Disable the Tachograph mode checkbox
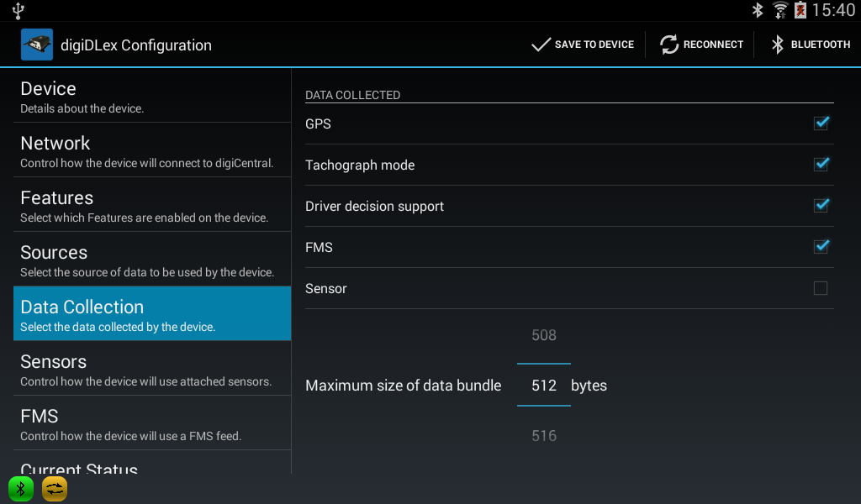This screenshot has width=861, height=504. (821, 165)
